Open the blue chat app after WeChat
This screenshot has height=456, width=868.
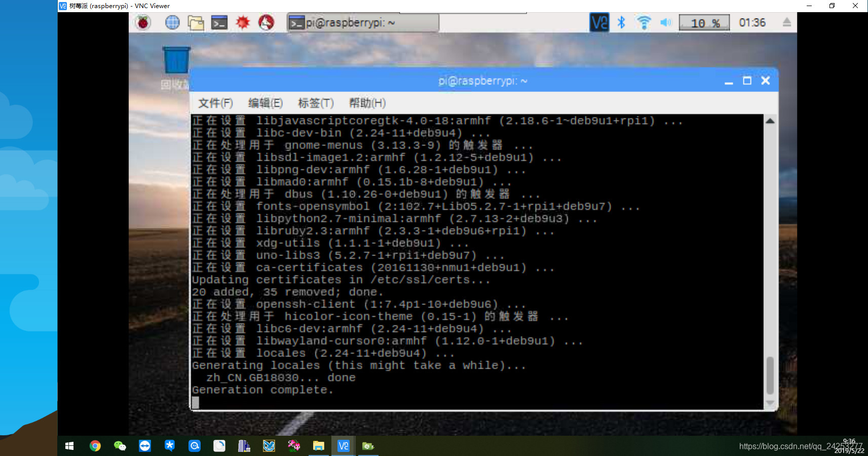(x=145, y=446)
